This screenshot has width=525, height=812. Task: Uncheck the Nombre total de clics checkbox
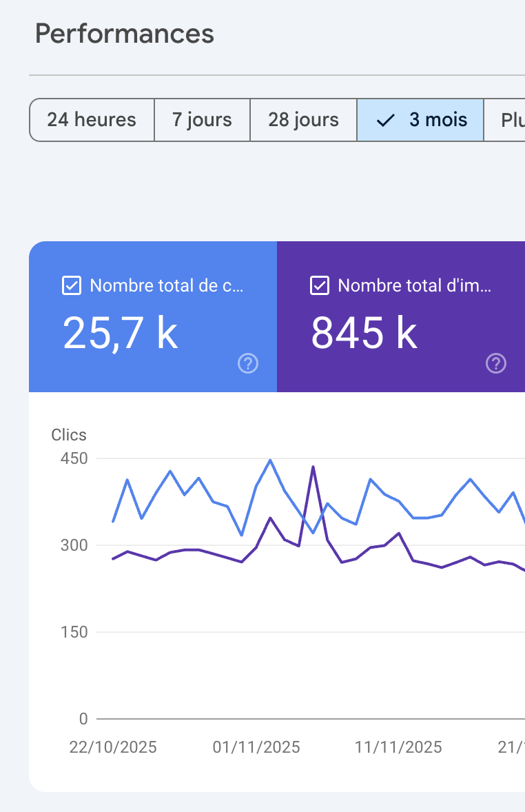pos(72,285)
